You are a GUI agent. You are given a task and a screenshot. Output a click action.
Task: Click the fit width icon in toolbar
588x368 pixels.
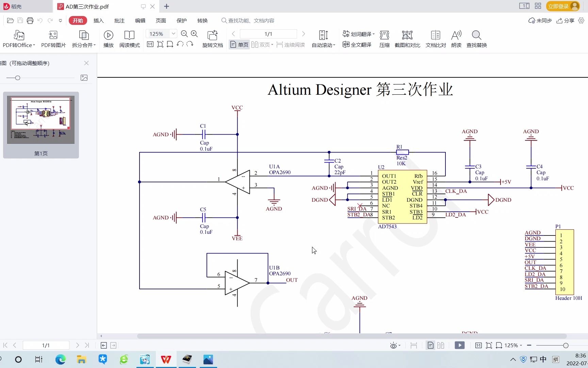pos(170,44)
